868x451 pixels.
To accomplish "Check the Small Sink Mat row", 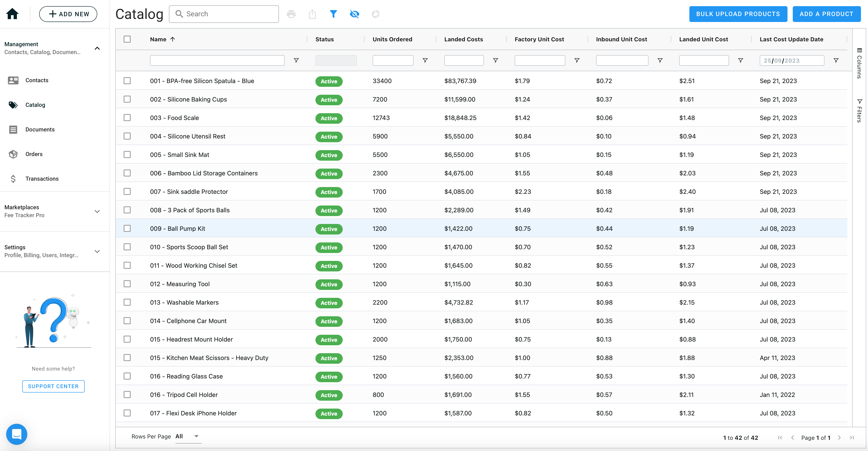I will tap(127, 155).
